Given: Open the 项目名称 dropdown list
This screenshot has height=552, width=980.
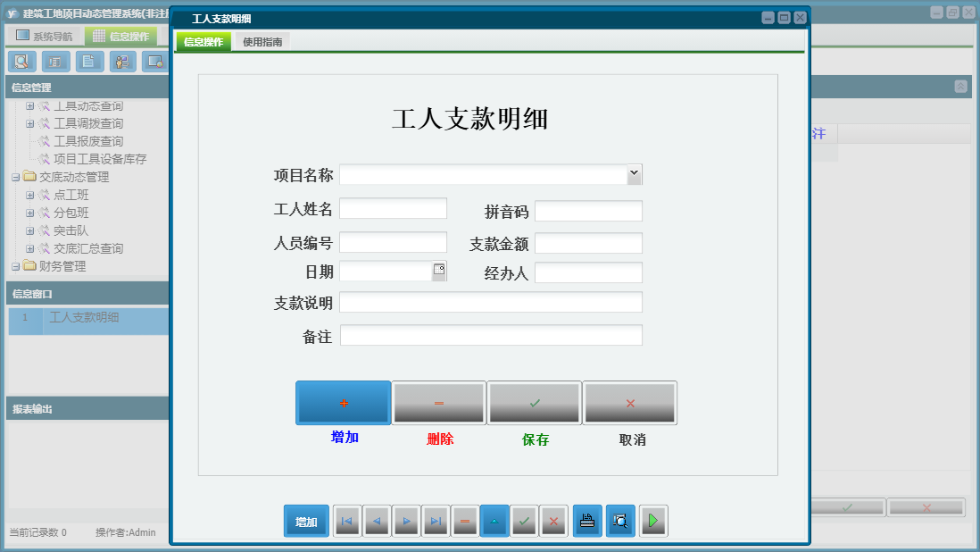Looking at the screenshot, I should click(x=633, y=173).
